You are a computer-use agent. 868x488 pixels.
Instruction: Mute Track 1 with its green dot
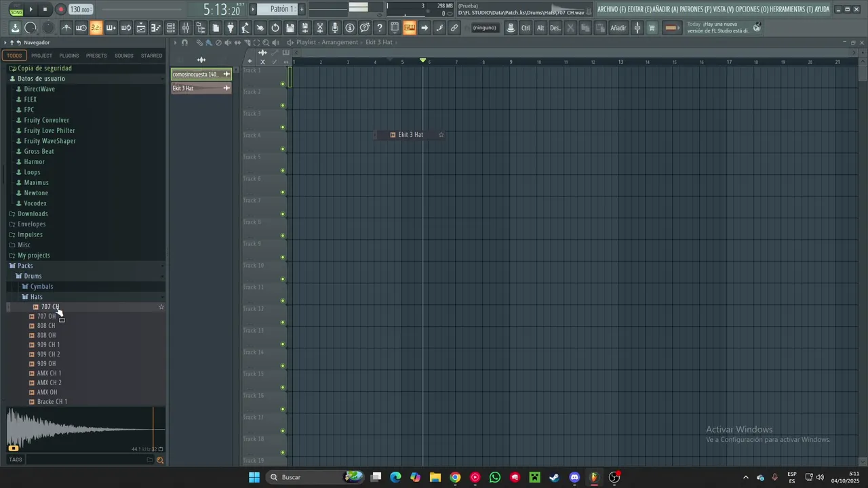(x=283, y=84)
